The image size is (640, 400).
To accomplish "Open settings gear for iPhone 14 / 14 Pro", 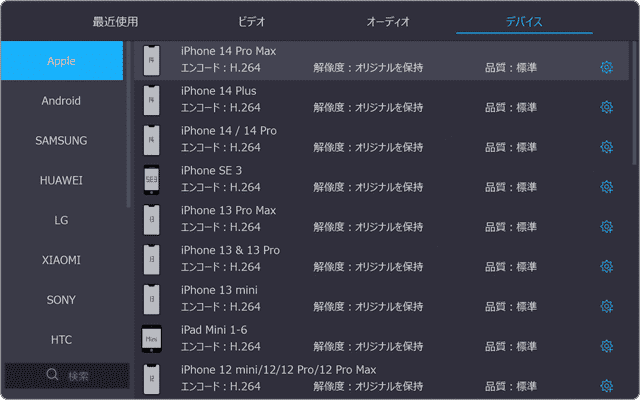I will [x=607, y=147].
